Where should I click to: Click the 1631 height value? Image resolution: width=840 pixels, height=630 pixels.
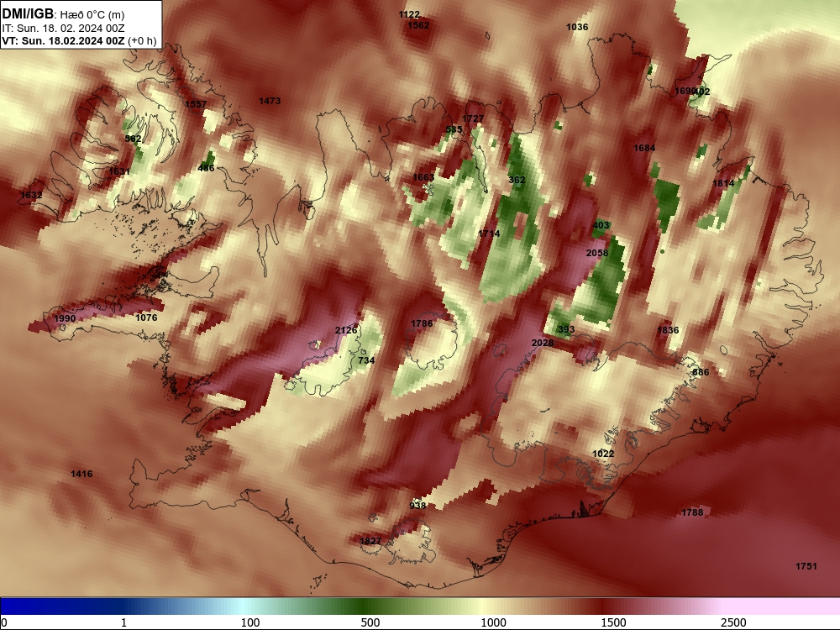tap(119, 171)
